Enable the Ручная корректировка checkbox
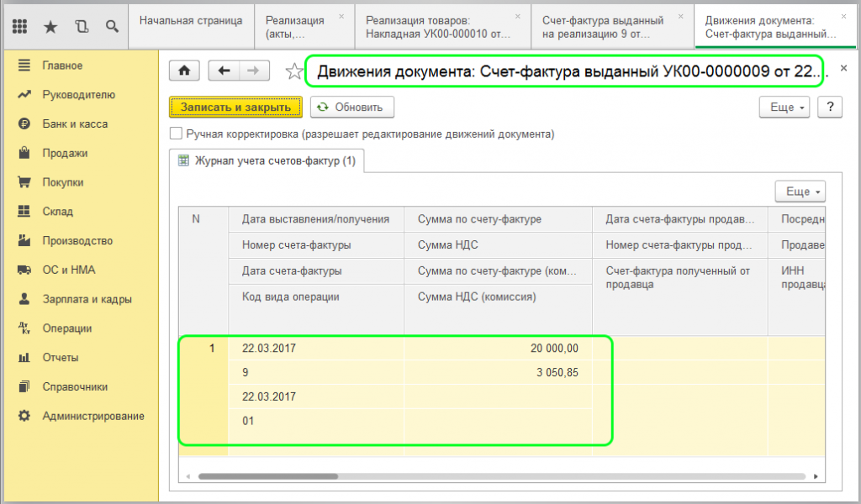The width and height of the screenshot is (861, 504). [x=177, y=133]
